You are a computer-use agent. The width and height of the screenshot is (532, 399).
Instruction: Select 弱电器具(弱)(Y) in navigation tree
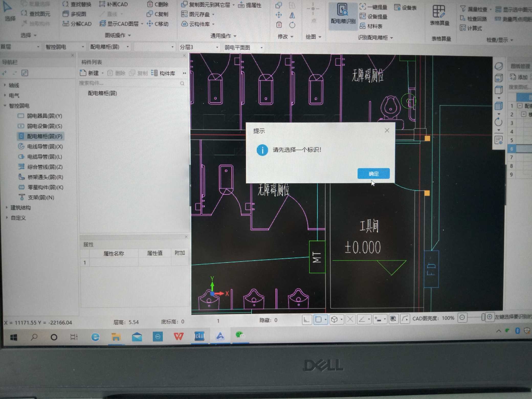point(40,116)
